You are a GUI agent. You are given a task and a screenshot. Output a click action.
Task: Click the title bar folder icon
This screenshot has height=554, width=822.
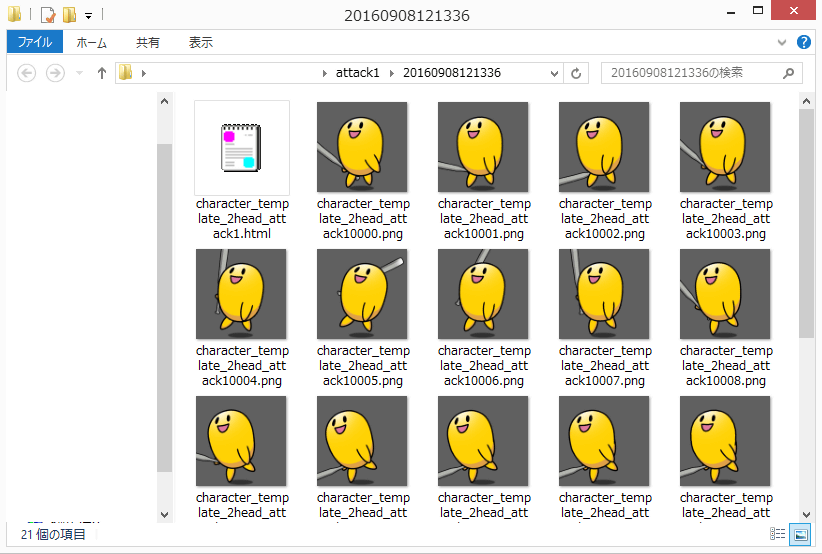(15, 14)
